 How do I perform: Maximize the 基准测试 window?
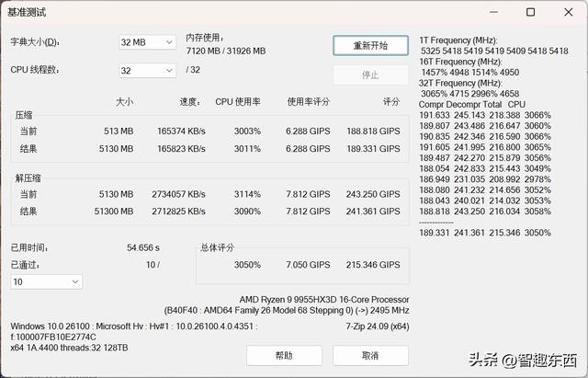coord(531,12)
